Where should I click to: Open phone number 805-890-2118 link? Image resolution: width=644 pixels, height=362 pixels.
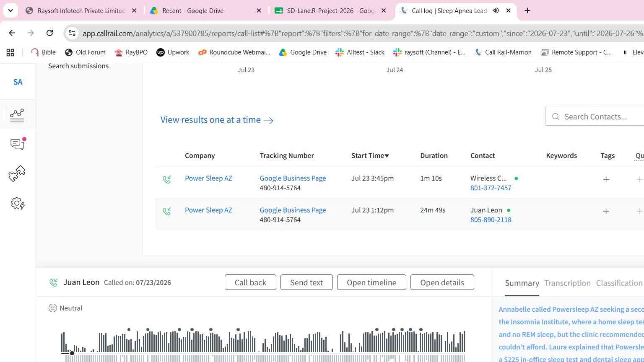(491, 220)
